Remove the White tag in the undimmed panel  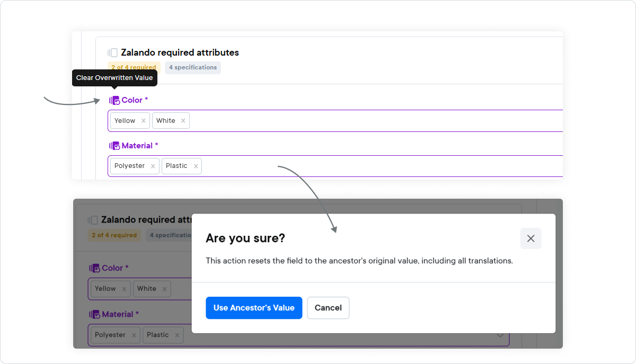pyautogui.click(x=183, y=121)
